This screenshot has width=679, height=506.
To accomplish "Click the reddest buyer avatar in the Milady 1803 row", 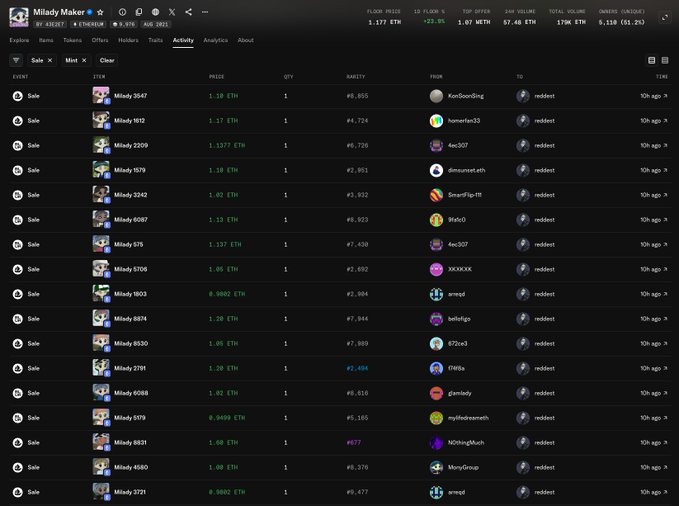I will (x=523, y=294).
